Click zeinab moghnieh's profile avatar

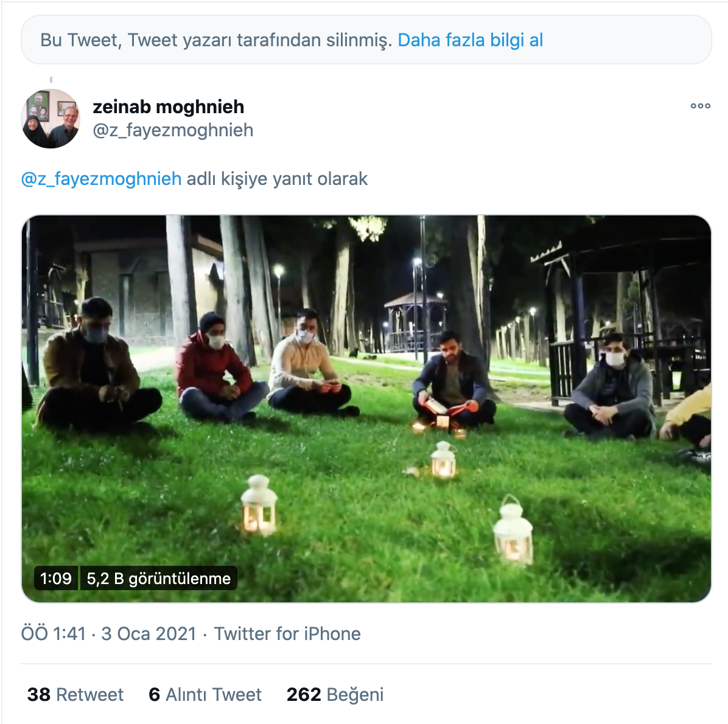click(51, 119)
